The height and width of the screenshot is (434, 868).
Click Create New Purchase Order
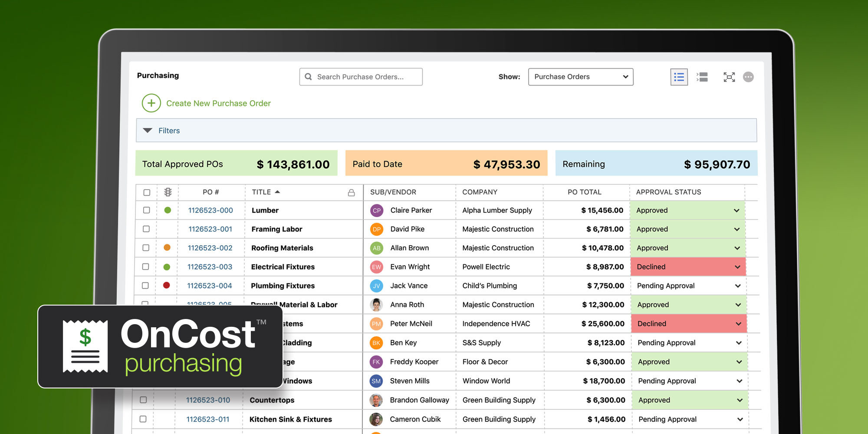(x=218, y=103)
